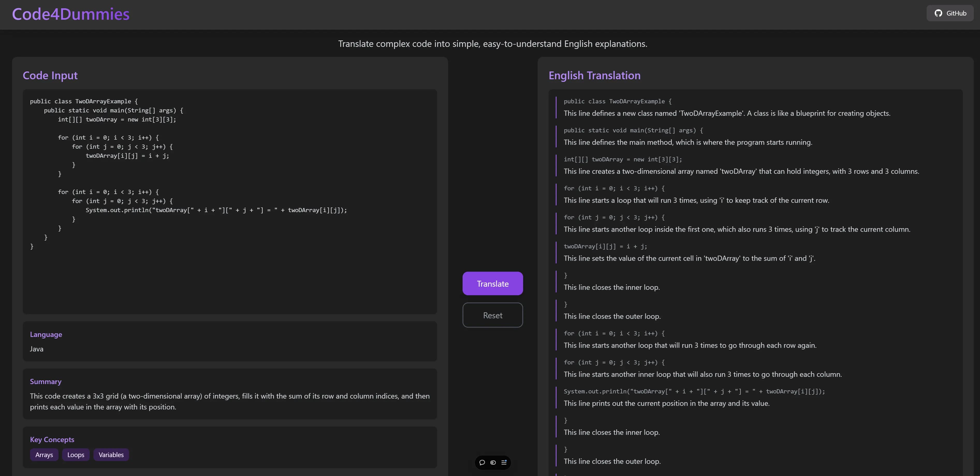Viewport: 980px width, 476px height.
Task: Toggle the switch icon in floating toolbar
Action: click(493, 462)
